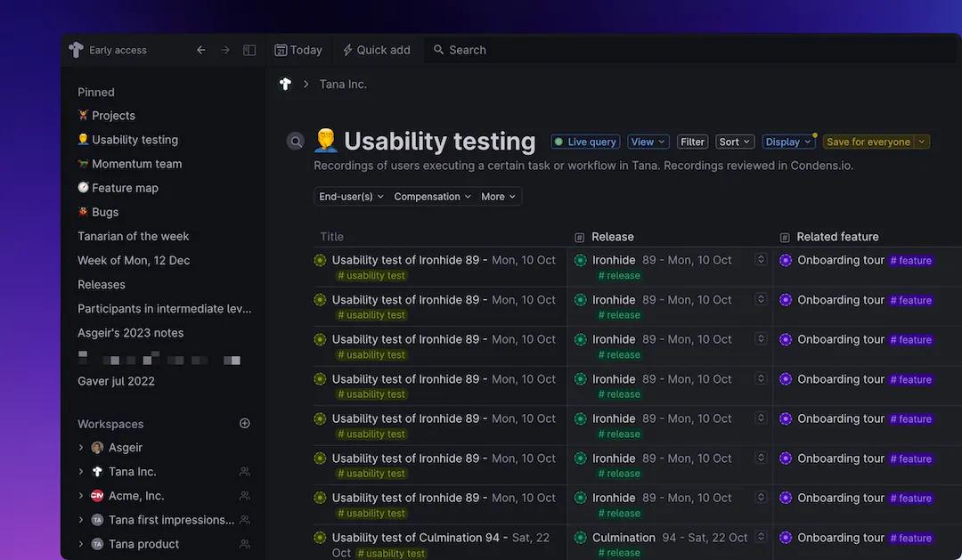Click the Tana home breadcrumb icon
Screen dimensions: 962x560
point(285,84)
